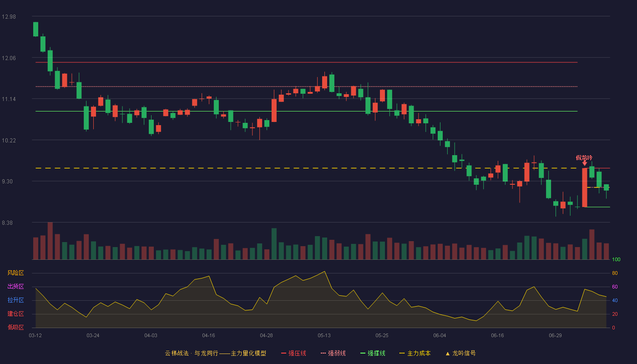Image resolution: width=637 pixels, height=364 pixels.
Task: Click the red line icon beside 强压线
Action: tap(283, 353)
